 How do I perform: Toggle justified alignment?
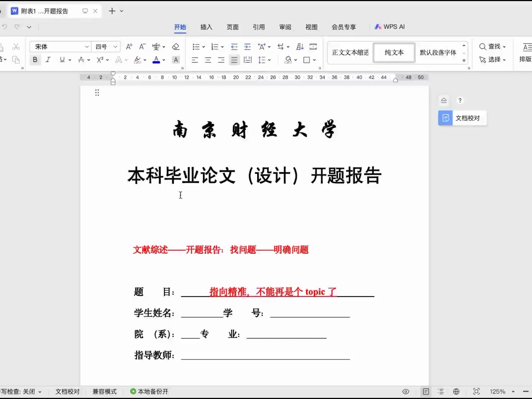tap(234, 60)
